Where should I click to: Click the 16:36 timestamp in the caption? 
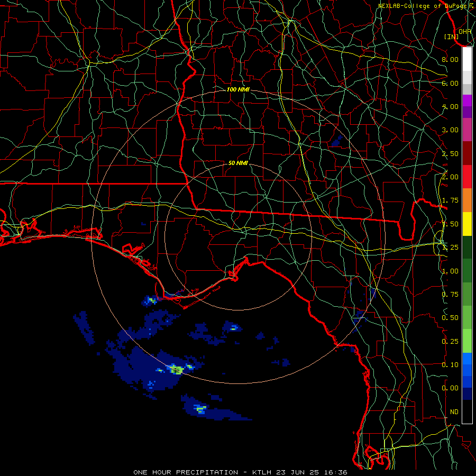pyautogui.click(x=335, y=472)
